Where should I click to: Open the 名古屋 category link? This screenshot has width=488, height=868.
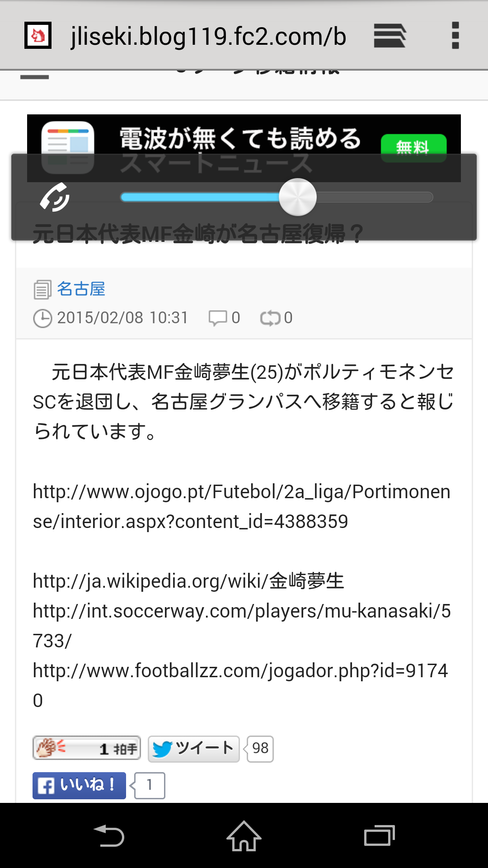tap(81, 289)
